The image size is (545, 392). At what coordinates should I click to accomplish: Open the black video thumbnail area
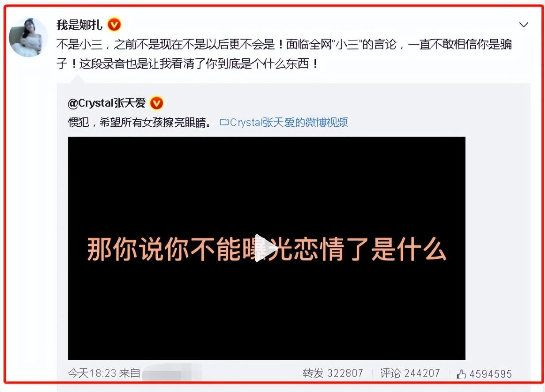(x=266, y=248)
